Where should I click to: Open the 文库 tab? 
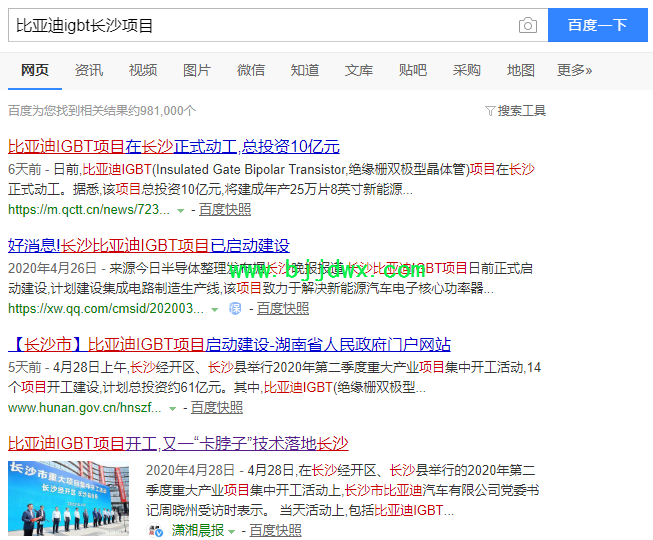pyautogui.click(x=359, y=70)
